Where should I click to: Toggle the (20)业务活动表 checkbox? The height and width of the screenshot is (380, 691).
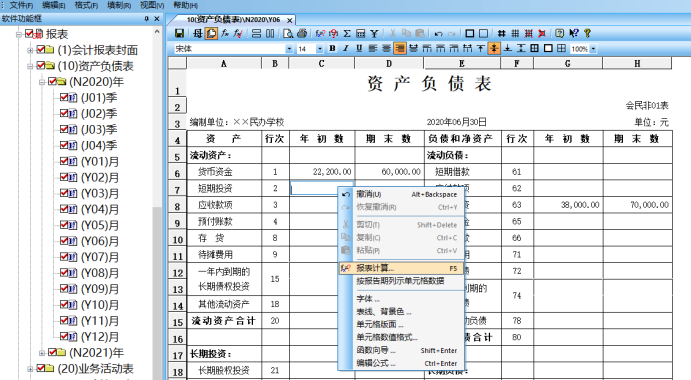41,369
